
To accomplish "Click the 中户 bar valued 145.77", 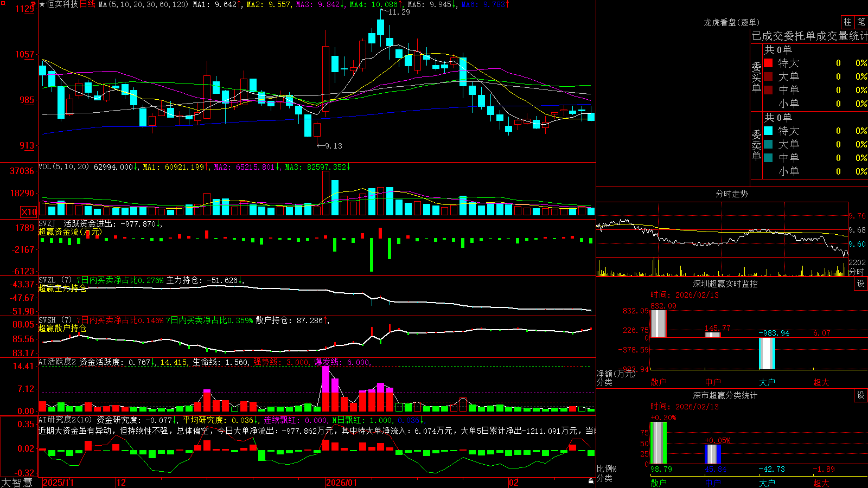I will (713, 335).
